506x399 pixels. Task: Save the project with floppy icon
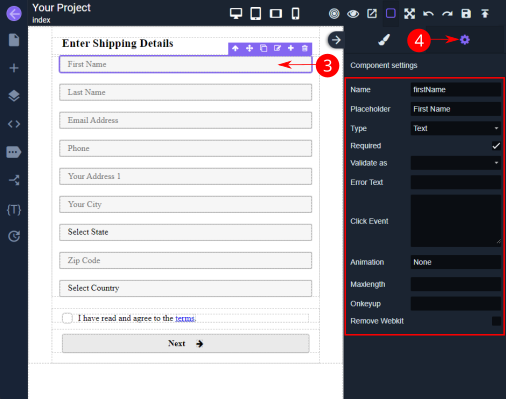click(466, 13)
